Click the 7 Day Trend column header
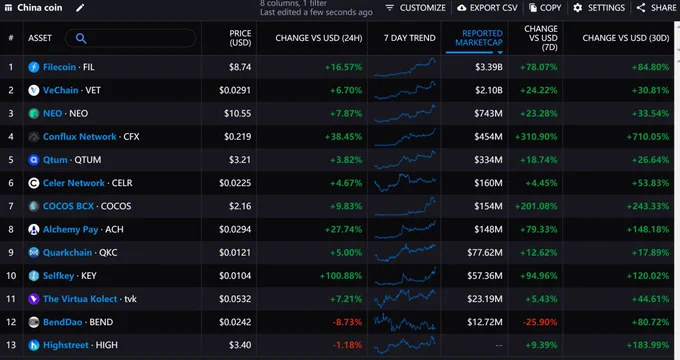The height and width of the screenshot is (360, 680). (x=409, y=38)
